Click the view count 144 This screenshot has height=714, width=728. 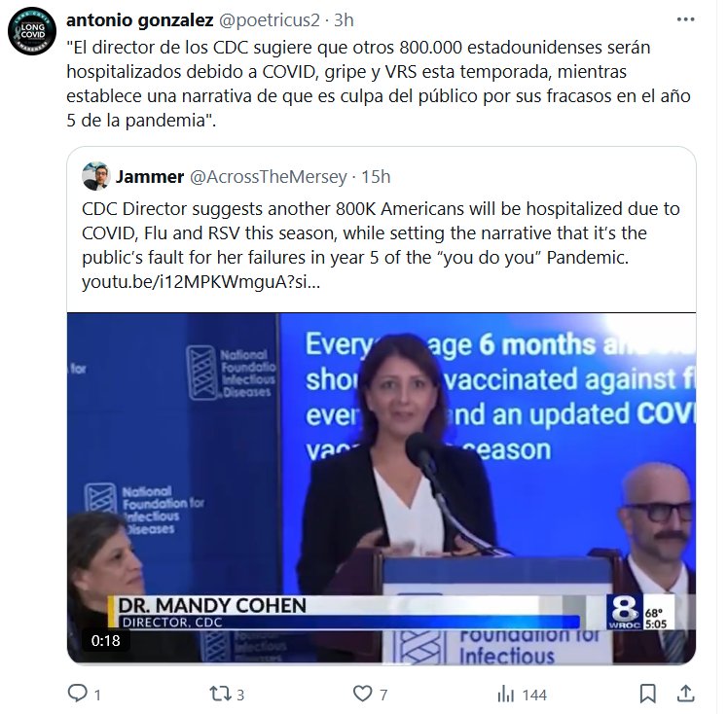pyautogui.click(x=534, y=695)
